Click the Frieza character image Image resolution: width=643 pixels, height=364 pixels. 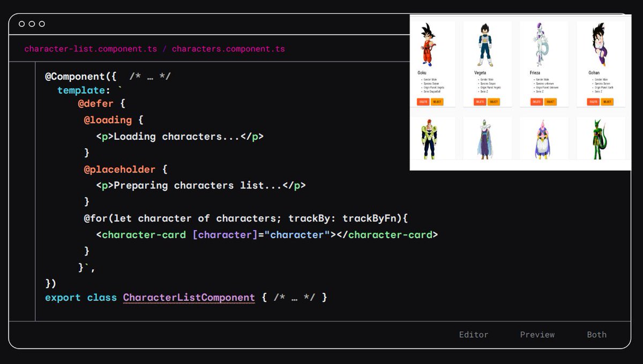[542, 45]
